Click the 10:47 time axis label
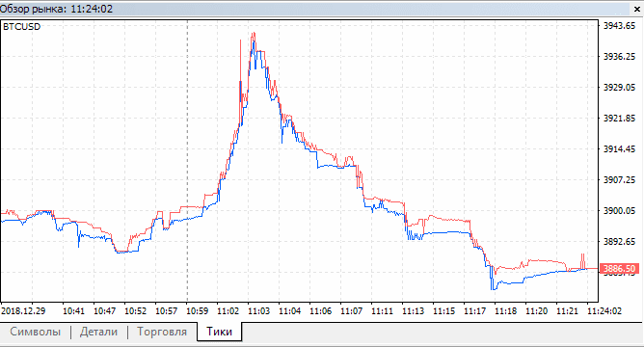644x347 pixels. pyautogui.click(x=104, y=311)
